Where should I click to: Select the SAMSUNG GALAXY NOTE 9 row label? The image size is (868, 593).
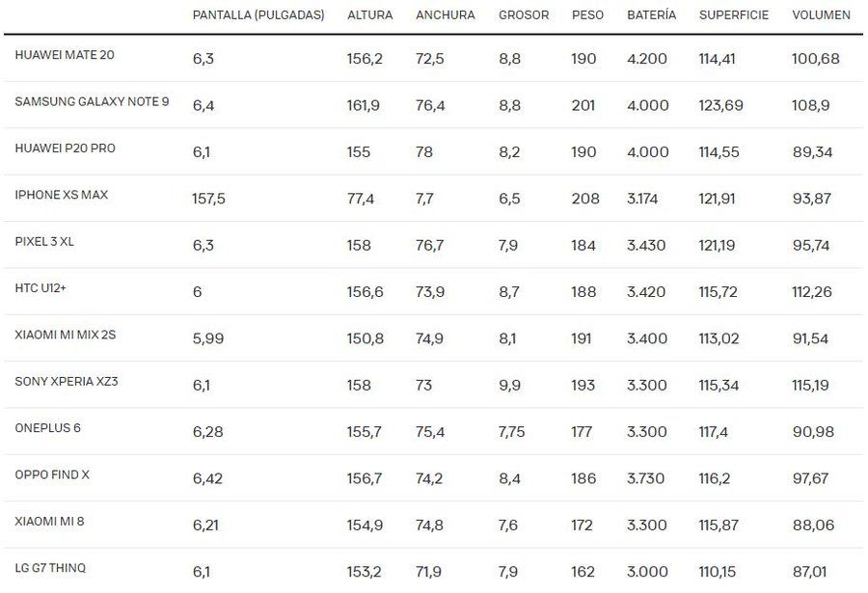[92, 101]
